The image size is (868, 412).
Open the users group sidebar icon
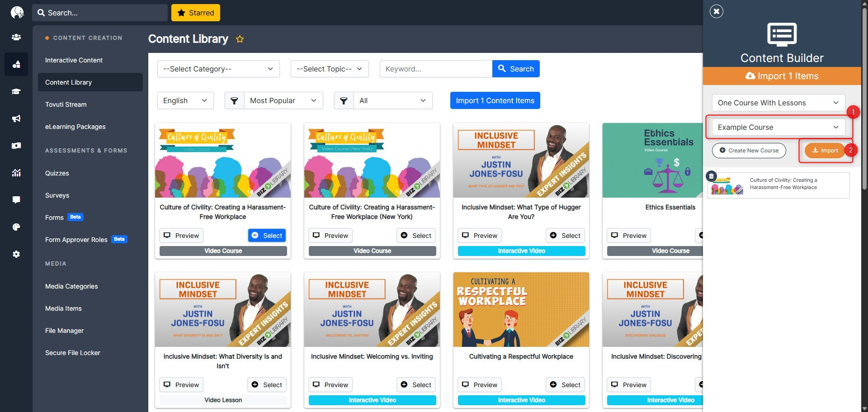[x=16, y=37]
